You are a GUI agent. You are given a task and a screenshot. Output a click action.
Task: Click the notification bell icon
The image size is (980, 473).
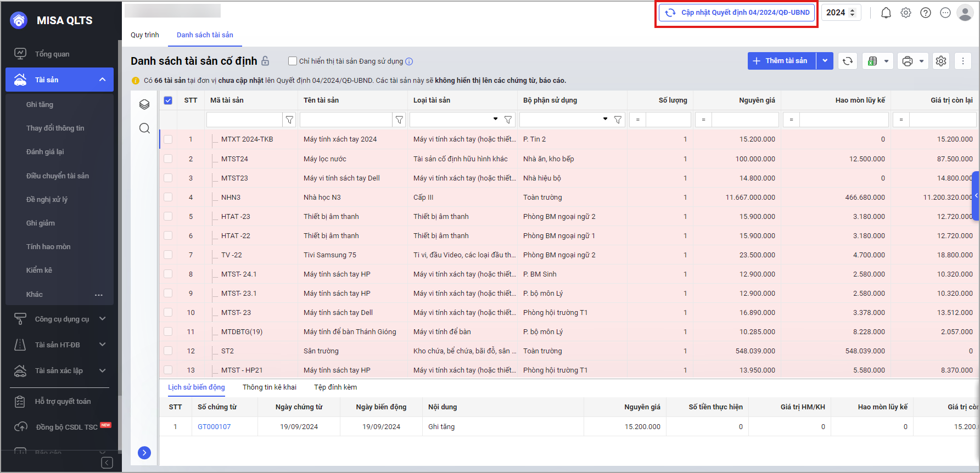coord(886,13)
